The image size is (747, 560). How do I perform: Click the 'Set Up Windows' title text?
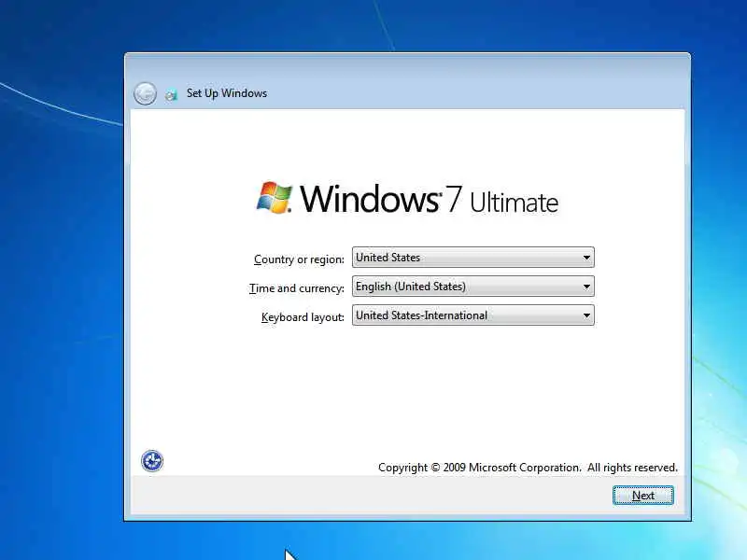(227, 93)
